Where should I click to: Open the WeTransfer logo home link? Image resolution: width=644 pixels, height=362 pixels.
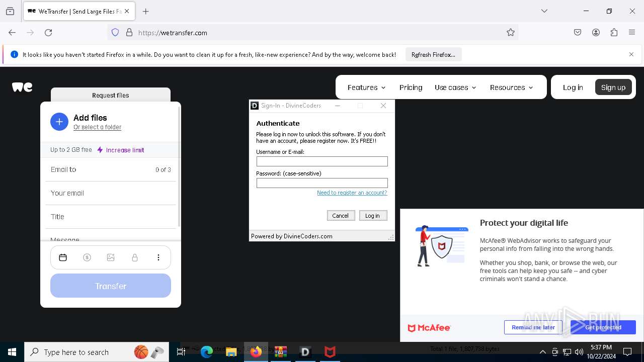coord(22,87)
